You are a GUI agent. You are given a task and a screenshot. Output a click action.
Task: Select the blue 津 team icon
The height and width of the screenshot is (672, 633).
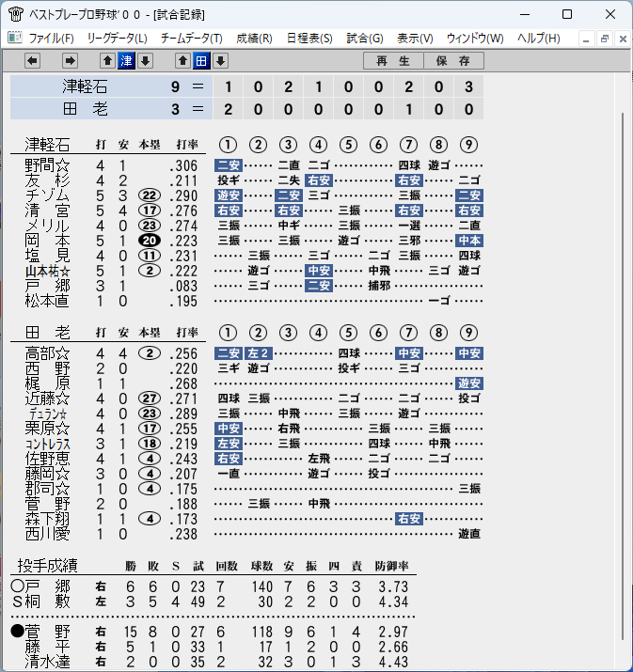127,61
